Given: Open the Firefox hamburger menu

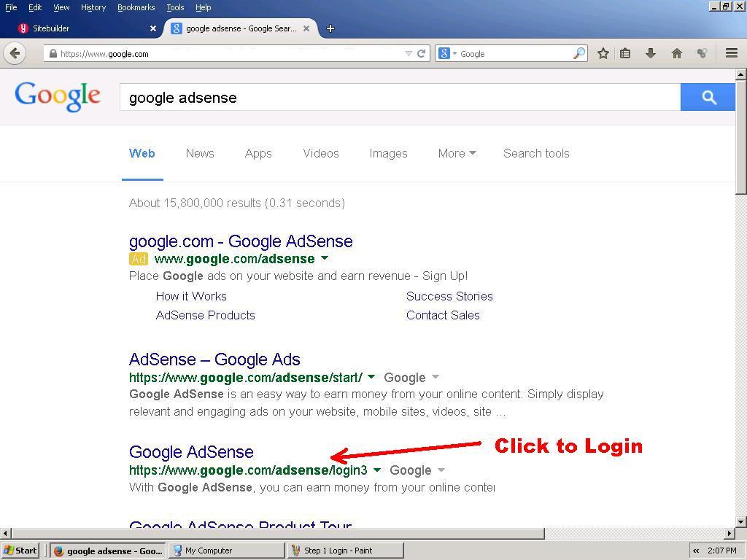Looking at the screenshot, I should click(x=732, y=53).
